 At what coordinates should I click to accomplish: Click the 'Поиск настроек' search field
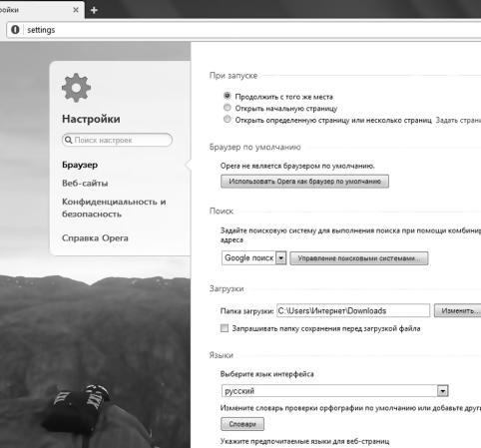tap(117, 140)
